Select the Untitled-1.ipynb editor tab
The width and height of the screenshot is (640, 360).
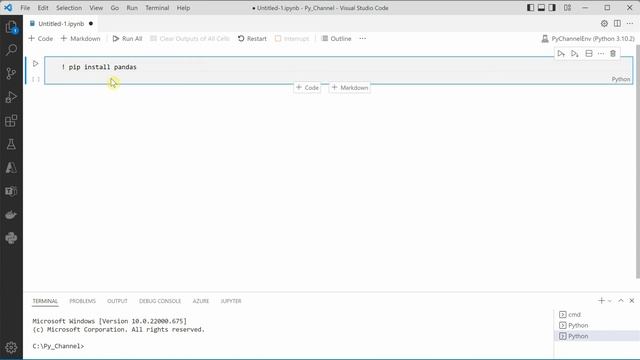[x=61, y=24]
